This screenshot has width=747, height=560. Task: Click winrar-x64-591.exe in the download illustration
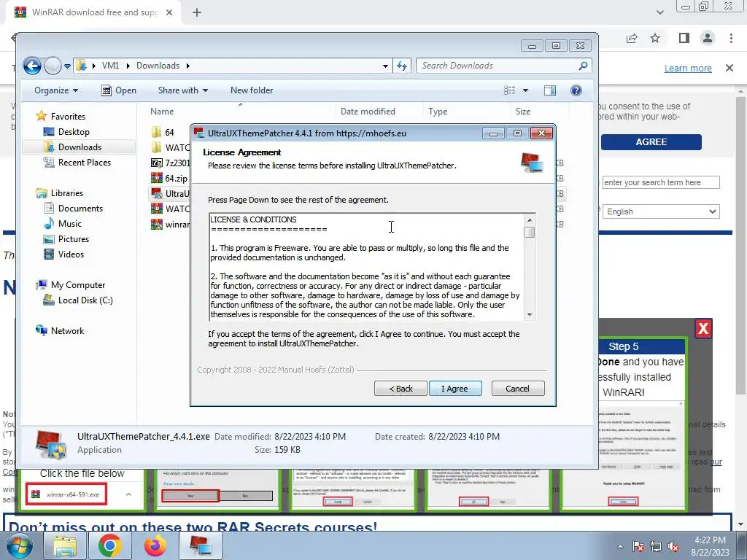tap(66, 495)
